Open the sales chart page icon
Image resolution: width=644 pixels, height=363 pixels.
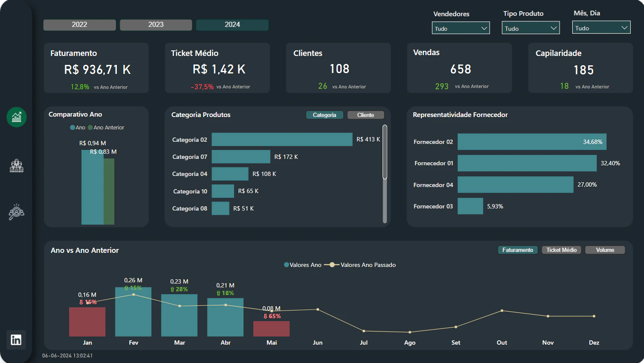(17, 117)
